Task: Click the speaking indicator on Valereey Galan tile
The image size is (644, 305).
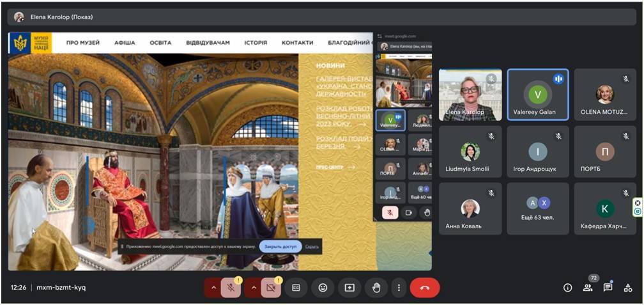Action: click(558, 79)
